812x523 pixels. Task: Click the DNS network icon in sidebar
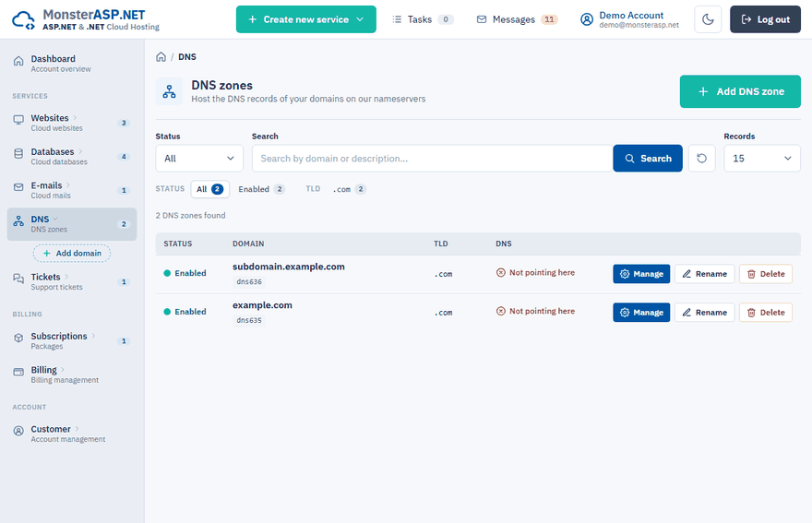click(18, 221)
